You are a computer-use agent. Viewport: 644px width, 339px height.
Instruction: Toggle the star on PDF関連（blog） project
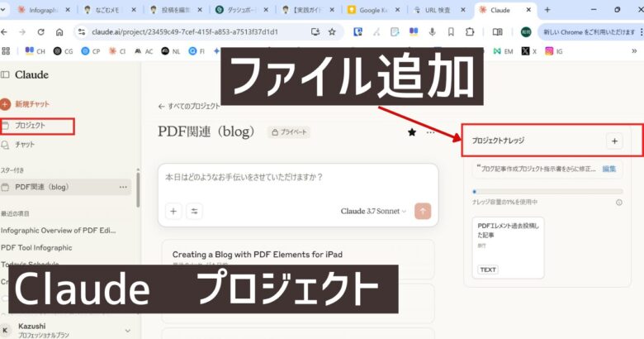tap(412, 132)
